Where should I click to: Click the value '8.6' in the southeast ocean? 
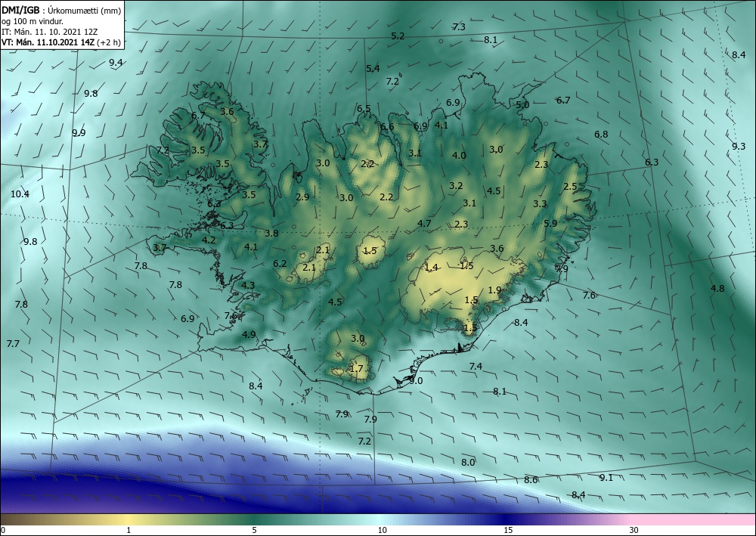(x=531, y=479)
